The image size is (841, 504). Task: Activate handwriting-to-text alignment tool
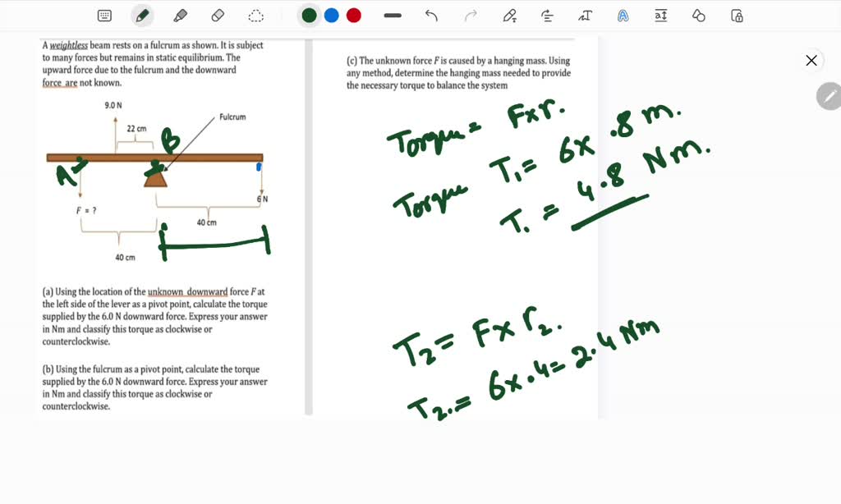point(547,16)
